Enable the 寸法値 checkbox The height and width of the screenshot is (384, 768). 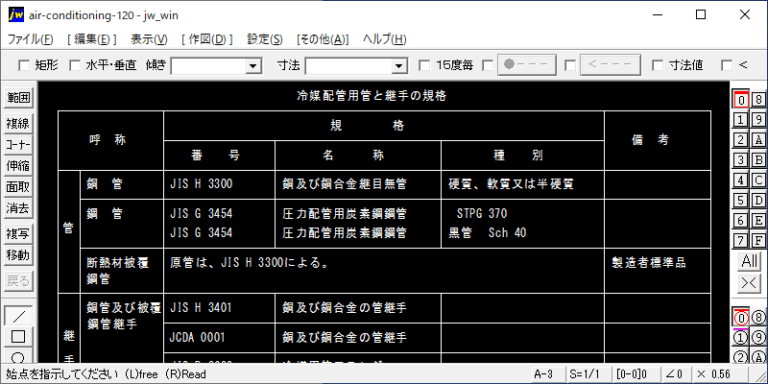pyautogui.click(x=657, y=65)
